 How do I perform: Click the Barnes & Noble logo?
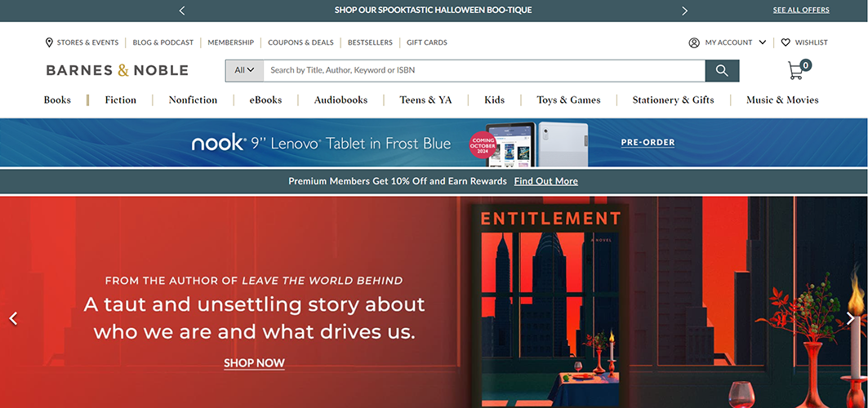pos(118,70)
